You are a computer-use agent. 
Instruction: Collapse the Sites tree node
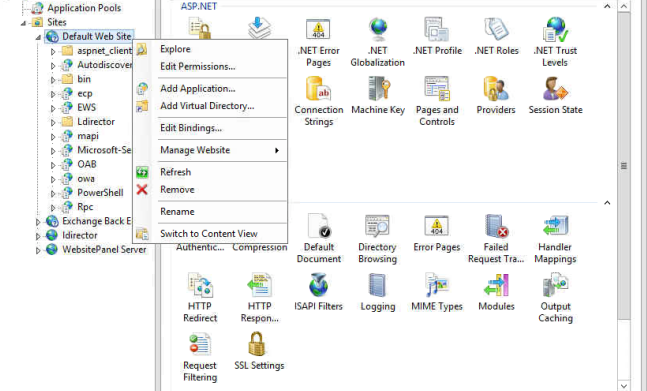[x=24, y=23]
